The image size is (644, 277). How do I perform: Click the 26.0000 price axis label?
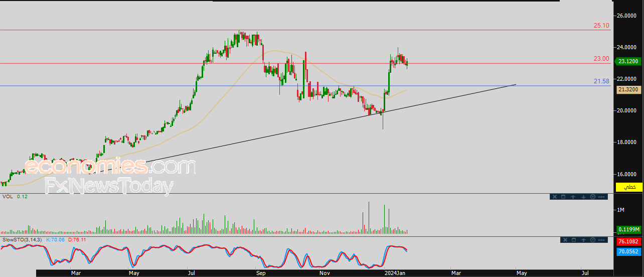pos(627,16)
